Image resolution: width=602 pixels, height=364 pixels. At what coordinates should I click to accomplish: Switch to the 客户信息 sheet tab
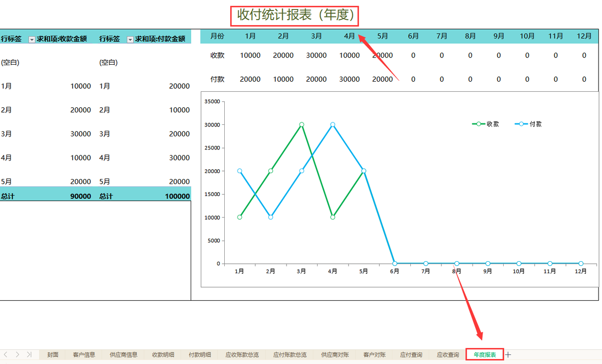84,354
